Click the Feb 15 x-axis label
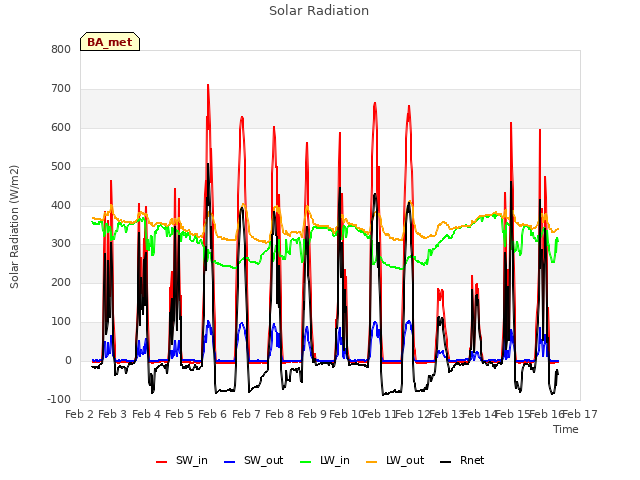This screenshot has width=640, height=480. 512,414
